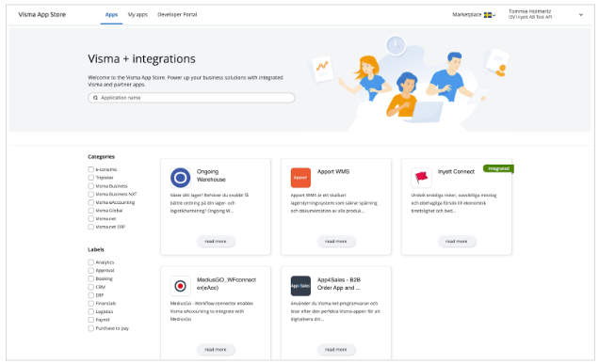Click the Swedish flag marketplace icon
599x364 pixels.
point(488,15)
